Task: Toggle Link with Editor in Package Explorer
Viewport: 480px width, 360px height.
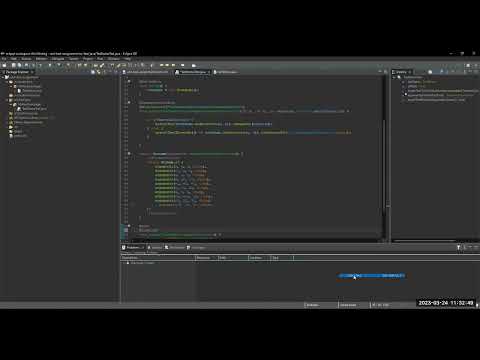Action: (99, 72)
